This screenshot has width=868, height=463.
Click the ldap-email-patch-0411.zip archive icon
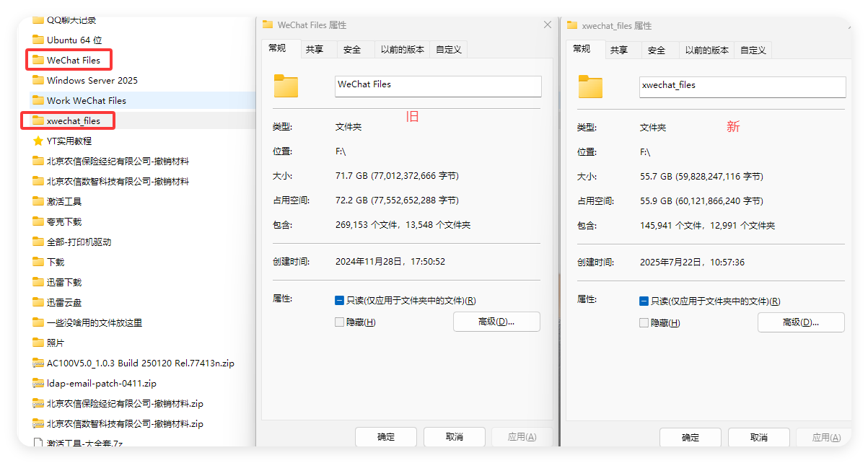click(38, 383)
